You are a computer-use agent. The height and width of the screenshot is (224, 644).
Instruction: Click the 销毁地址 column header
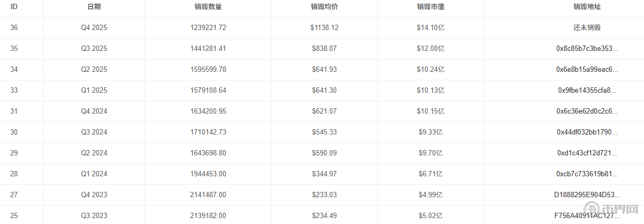pyautogui.click(x=587, y=7)
